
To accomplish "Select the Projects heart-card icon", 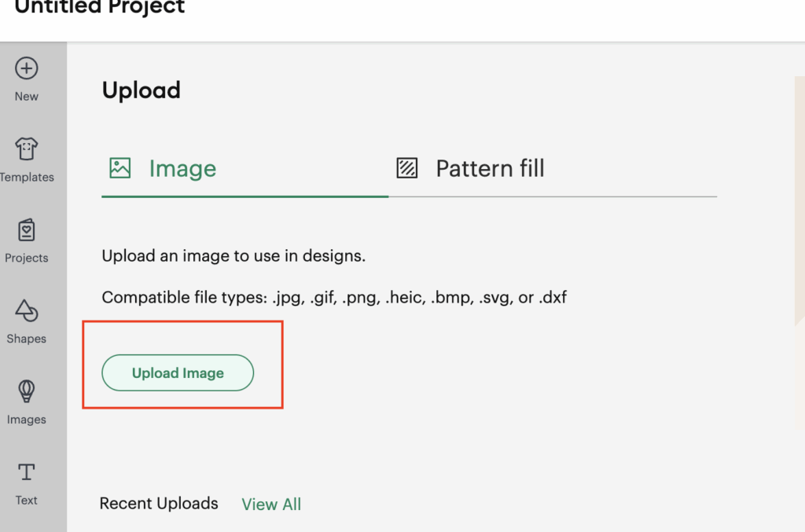I will coord(27,230).
